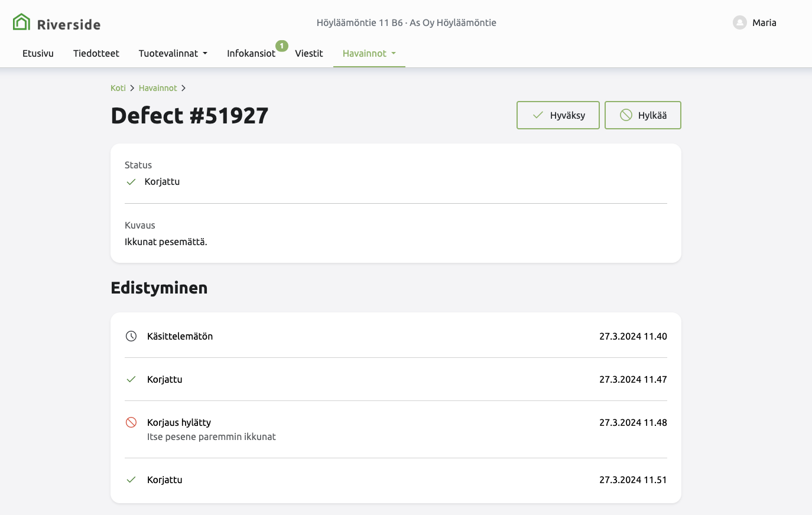Approve the fix with Hyväksy button
812x515 pixels.
(x=558, y=115)
